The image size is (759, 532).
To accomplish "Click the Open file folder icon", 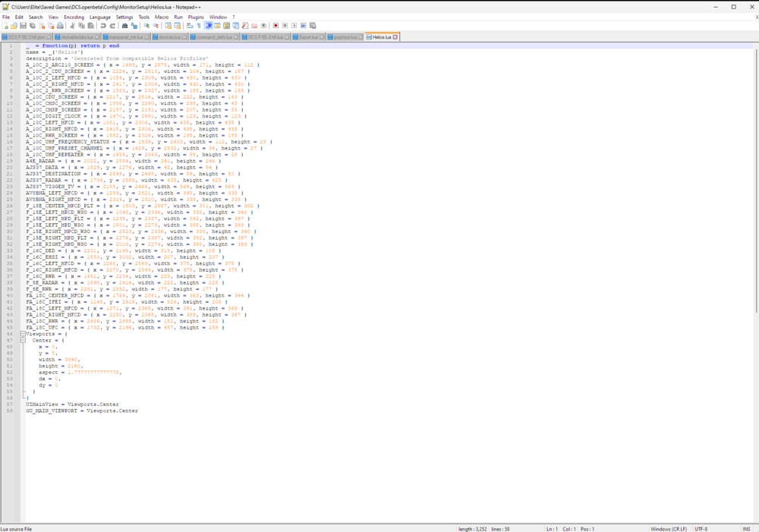I will click(x=14, y=26).
